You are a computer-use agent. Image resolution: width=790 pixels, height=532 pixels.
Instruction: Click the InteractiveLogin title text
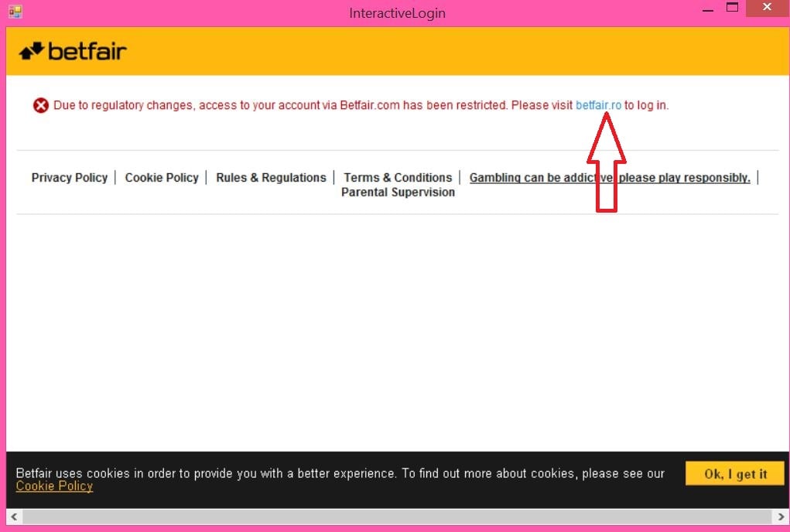click(397, 13)
